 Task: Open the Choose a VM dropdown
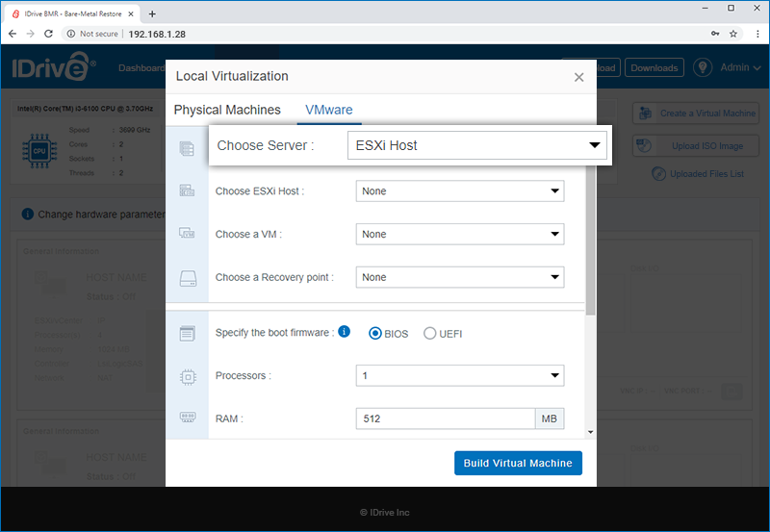[x=460, y=234]
